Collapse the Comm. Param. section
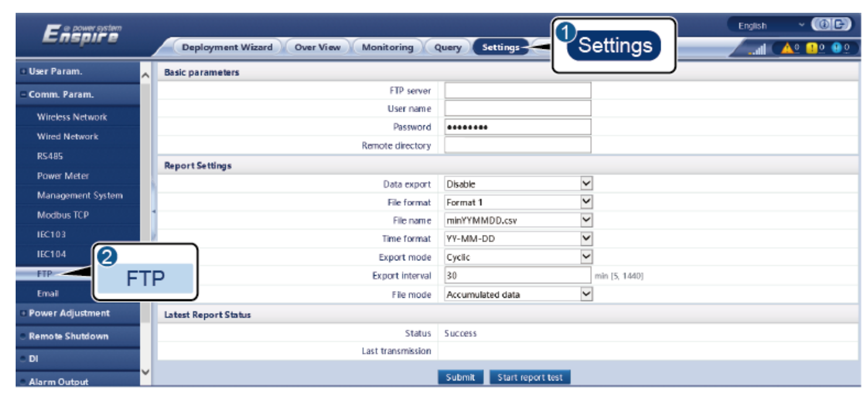Screen dimensions: 868x395 coord(78,95)
